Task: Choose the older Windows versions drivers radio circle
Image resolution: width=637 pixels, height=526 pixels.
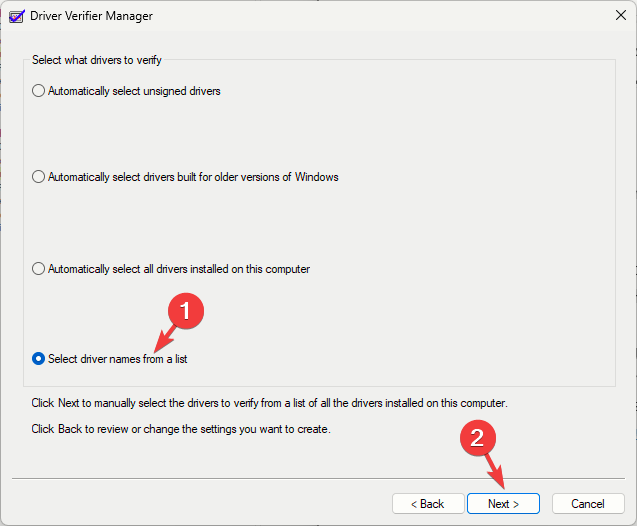Action: 39,177
